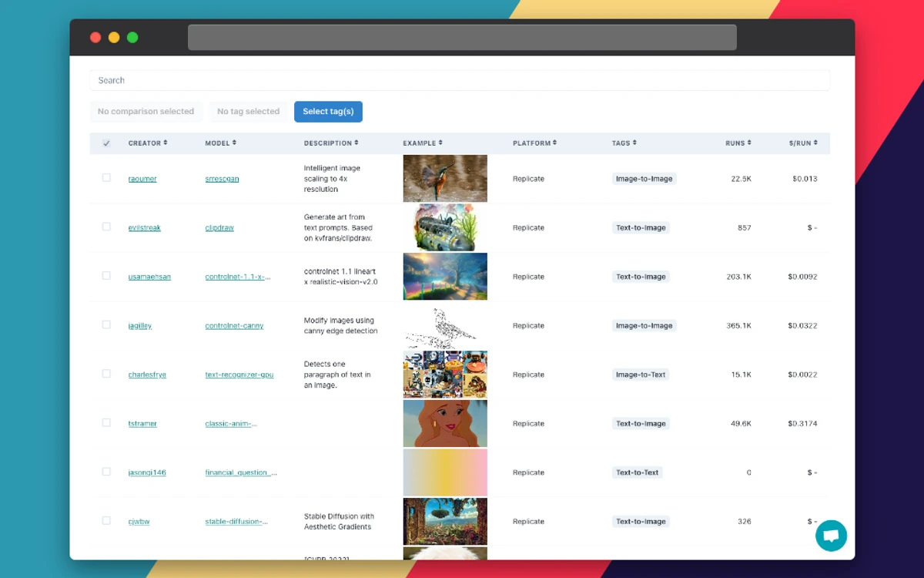924x578 pixels.
Task: Open the financial_question model link
Action: (x=241, y=472)
